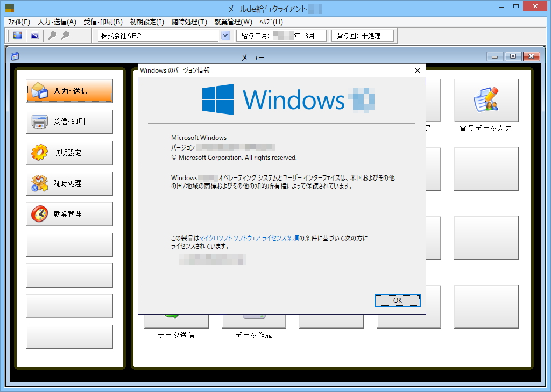Select the 受信・印刷 sidebar button label
The height and width of the screenshot is (392, 551).
(x=69, y=122)
